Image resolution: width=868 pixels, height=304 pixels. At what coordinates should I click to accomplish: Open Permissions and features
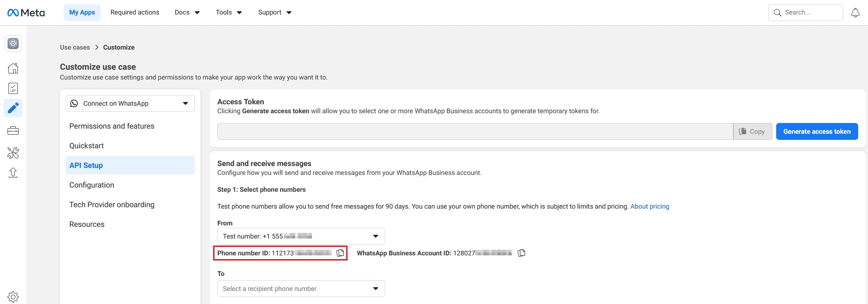click(130, 126)
